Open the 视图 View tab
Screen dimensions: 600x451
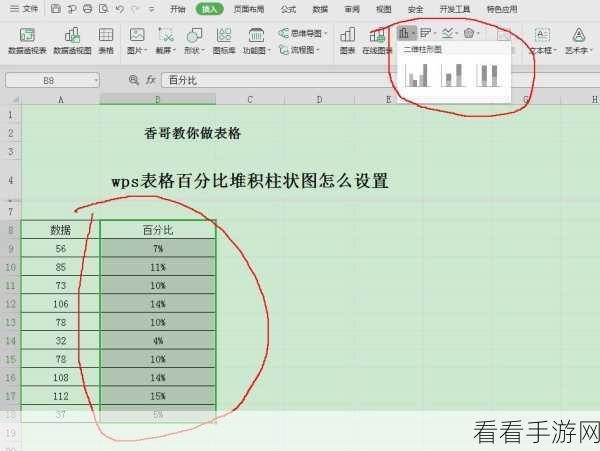tap(383, 9)
